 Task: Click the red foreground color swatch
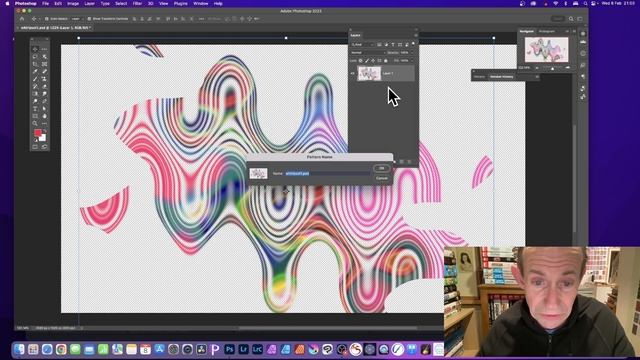pos(38,132)
